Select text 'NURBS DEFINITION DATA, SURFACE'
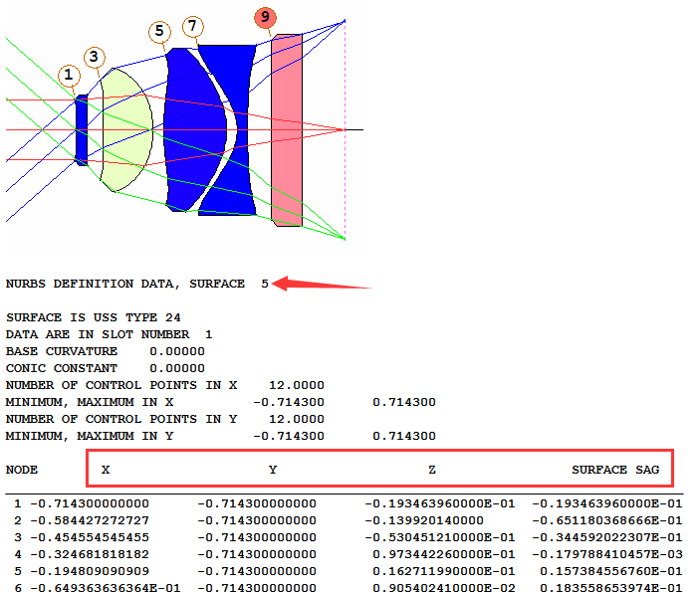Viewport: 700px width, 592px height. (x=125, y=284)
